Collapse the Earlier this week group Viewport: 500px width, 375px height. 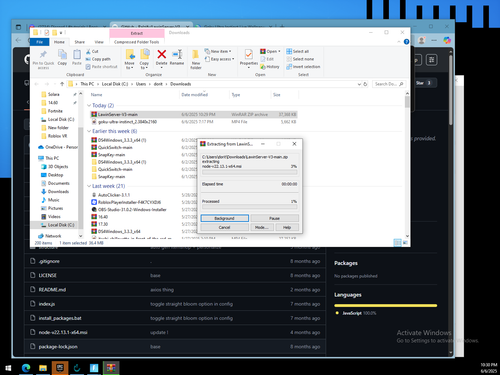89,131
